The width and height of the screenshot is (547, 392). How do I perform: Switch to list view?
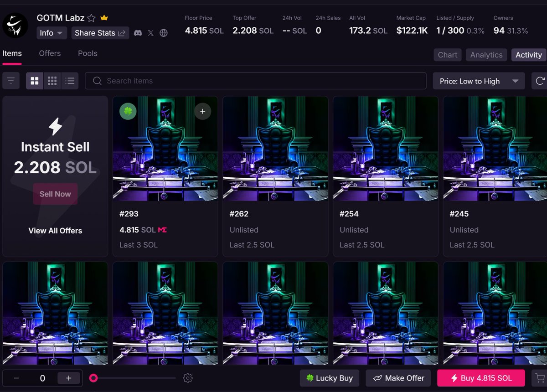tap(70, 81)
